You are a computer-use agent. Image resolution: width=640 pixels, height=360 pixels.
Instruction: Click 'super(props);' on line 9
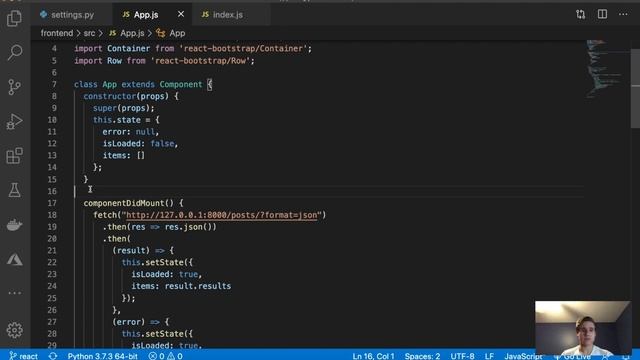pyautogui.click(x=124, y=108)
